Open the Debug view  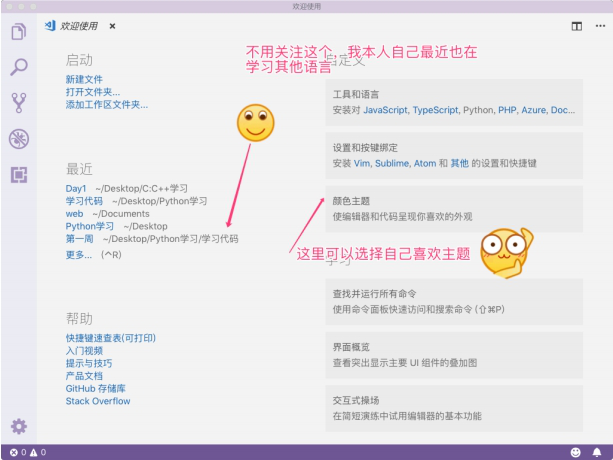point(19,139)
